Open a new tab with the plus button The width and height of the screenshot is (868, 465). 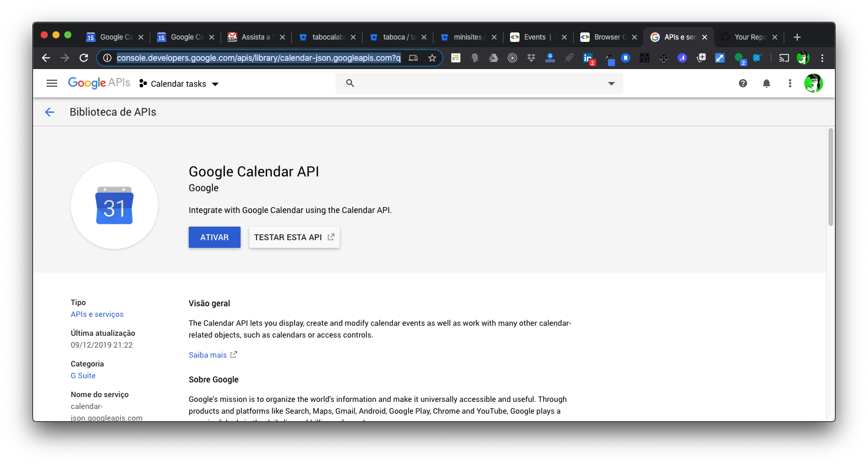[x=797, y=37]
